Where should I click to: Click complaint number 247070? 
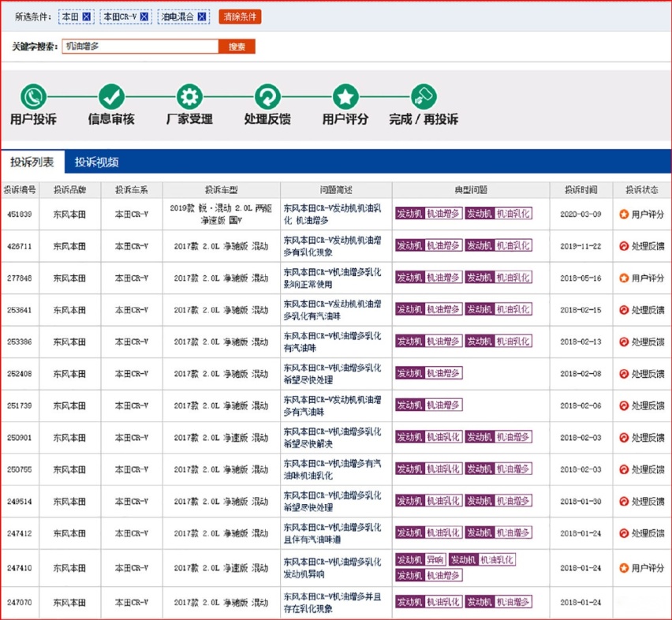coord(19,603)
